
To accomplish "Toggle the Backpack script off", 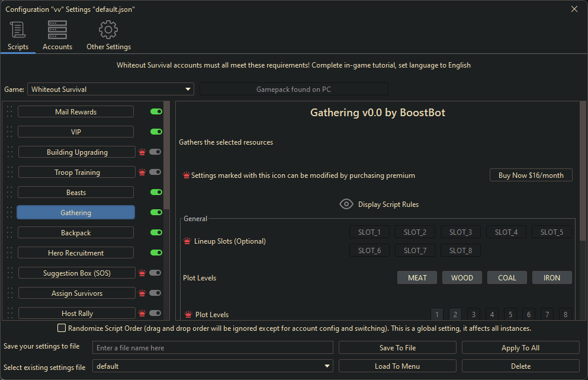I will point(156,232).
